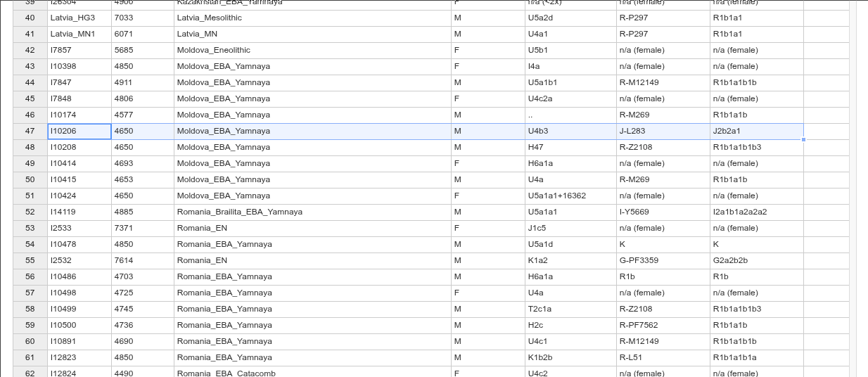Select the K1b2b haplogroup cell
868x377 pixels.
[570, 357]
